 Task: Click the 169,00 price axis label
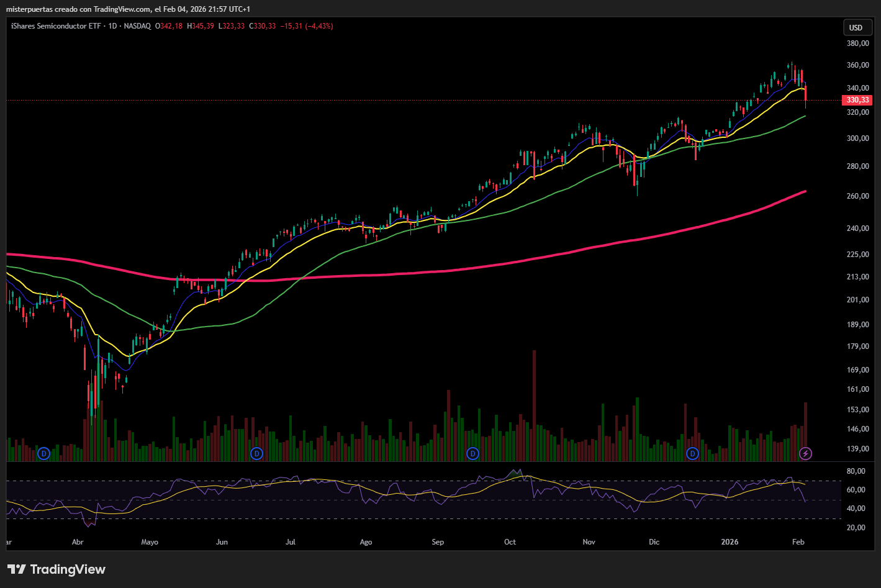tap(857, 370)
